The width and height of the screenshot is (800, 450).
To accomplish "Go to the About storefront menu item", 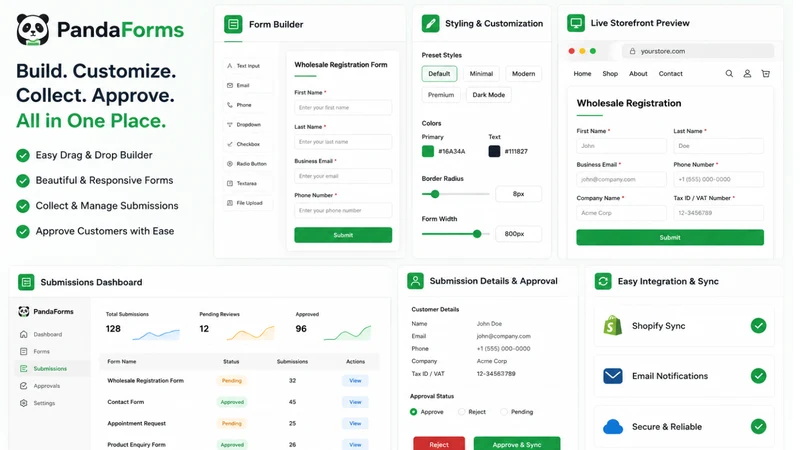I will pos(638,73).
